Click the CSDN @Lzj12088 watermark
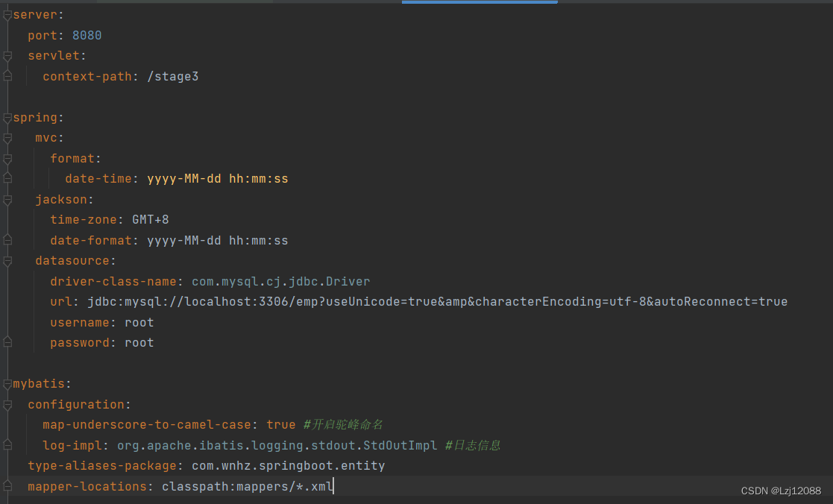The image size is (833, 504). [780, 491]
